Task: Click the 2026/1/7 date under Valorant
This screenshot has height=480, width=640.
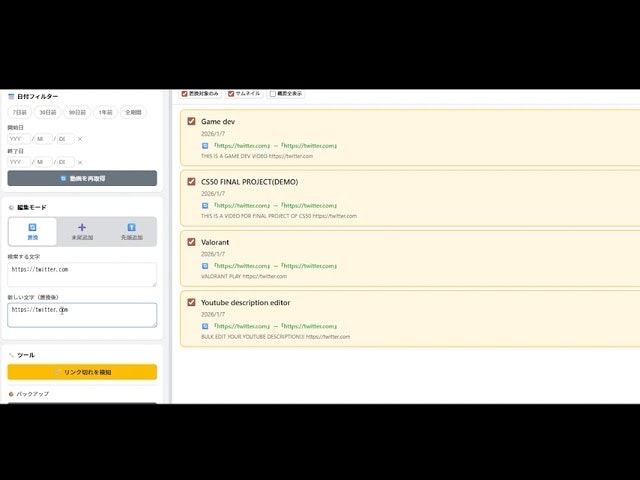Action: [213, 254]
